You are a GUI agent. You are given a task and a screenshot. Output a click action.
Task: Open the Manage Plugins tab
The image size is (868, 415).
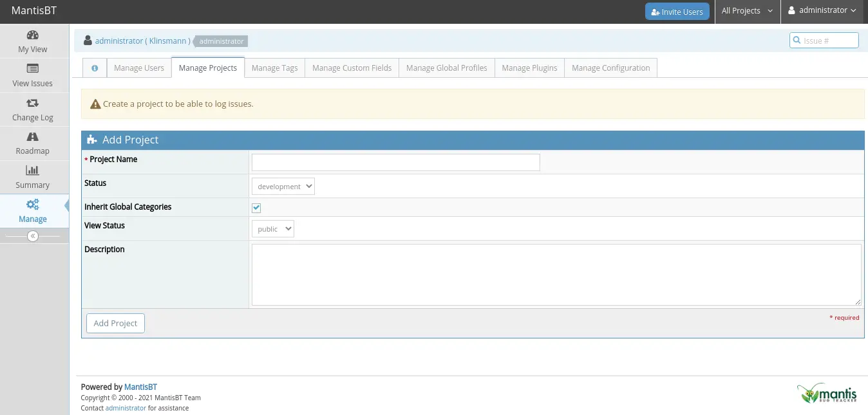(x=529, y=68)
